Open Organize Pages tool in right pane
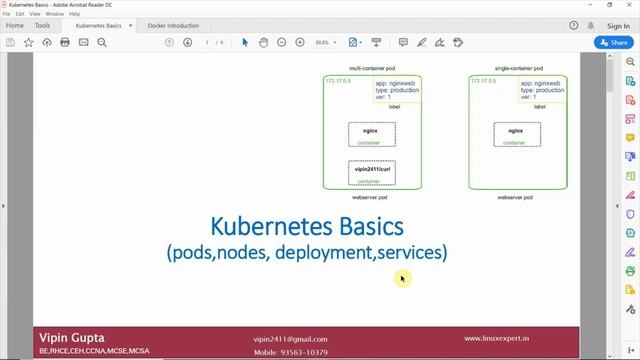 pyautogui.click(x=630, y=176)
